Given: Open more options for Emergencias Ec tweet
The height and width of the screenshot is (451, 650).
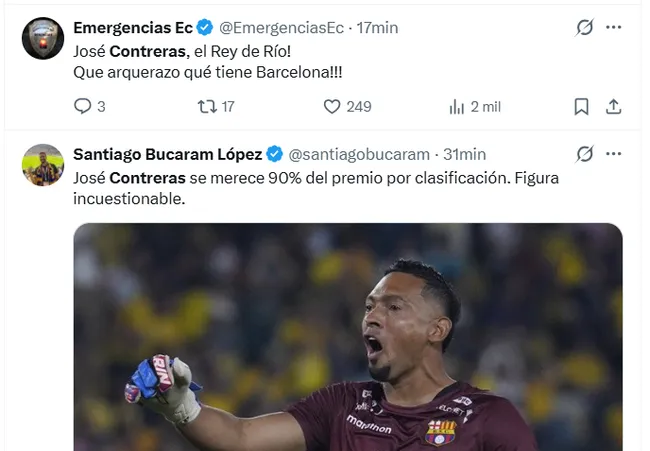Looking at the screenshot, I should tap(614, 28).
